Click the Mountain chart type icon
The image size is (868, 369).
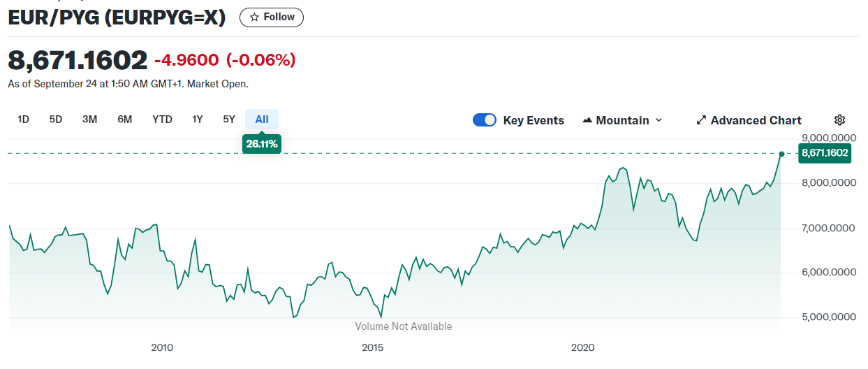pyautogui.click(x=587, y=120)
